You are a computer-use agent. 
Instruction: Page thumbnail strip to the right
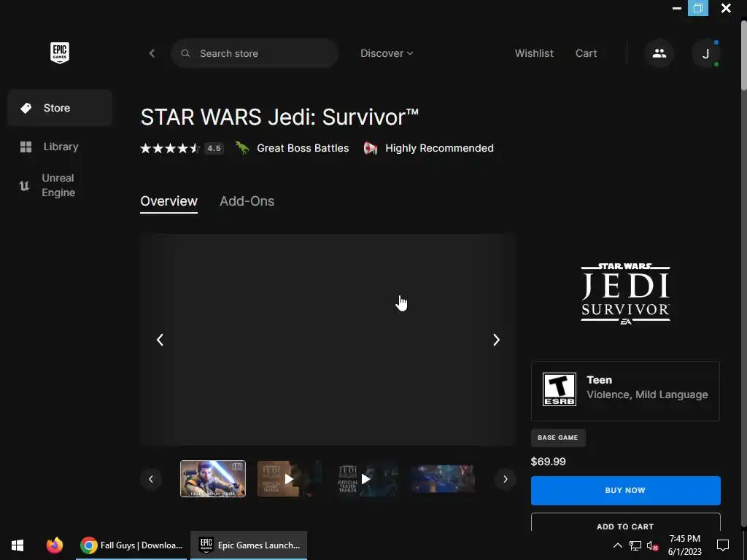pos(505,479)
